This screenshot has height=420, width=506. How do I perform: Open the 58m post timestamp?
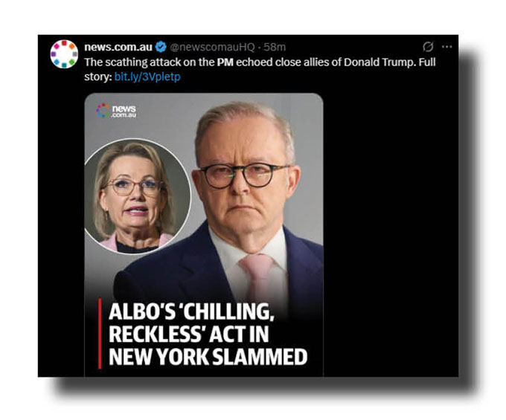click(x=275, y=47)
